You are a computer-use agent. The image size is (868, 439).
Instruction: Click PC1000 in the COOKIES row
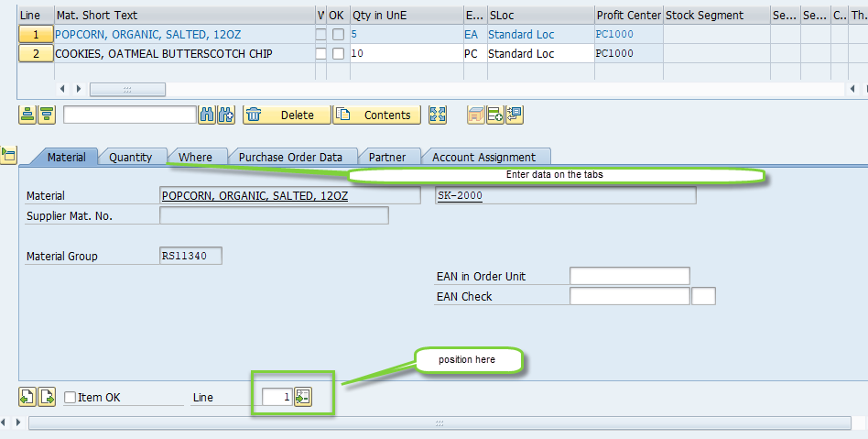click(629, 54)
